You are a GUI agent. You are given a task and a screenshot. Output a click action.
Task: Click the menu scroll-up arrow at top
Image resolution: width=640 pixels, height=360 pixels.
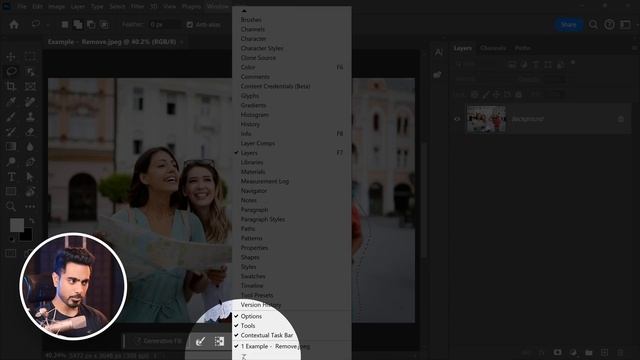[x=244, y=11]
